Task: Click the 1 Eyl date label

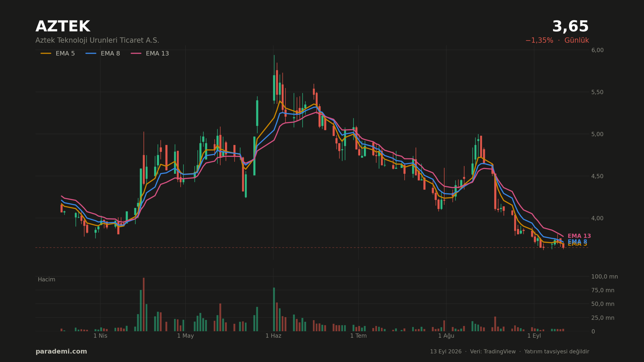Action: pyautogui.click(x=534, y=336)
